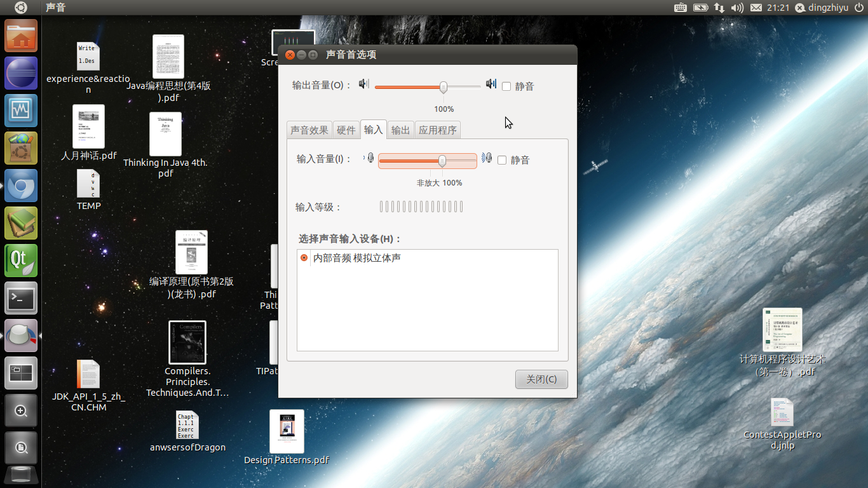The image size is (868, 488).
Task: Click high output volume speaker icon
Action: pyautogui.click(x=491, y=84)
